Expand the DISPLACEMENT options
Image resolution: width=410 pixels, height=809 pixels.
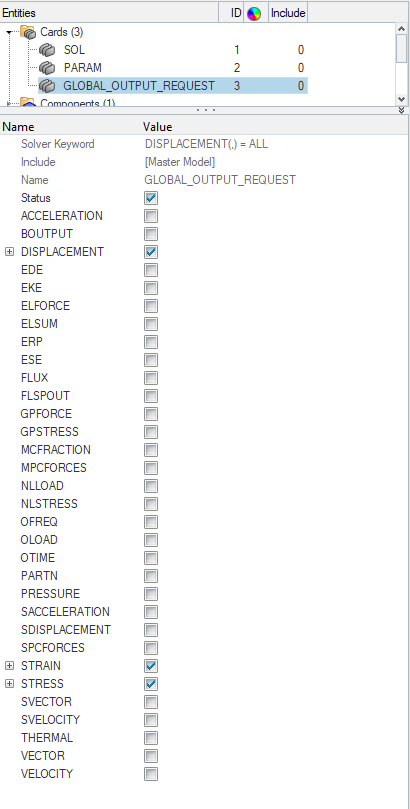pyautogui.click(x=9, y=252)
